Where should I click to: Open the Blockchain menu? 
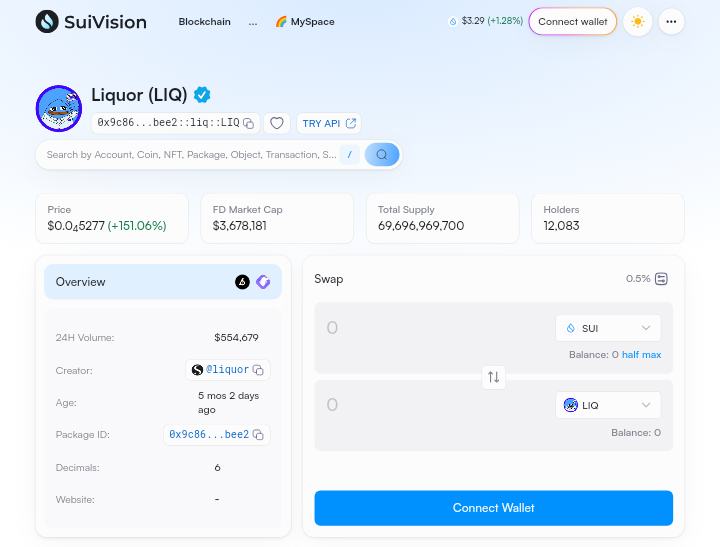click(204, 22)
